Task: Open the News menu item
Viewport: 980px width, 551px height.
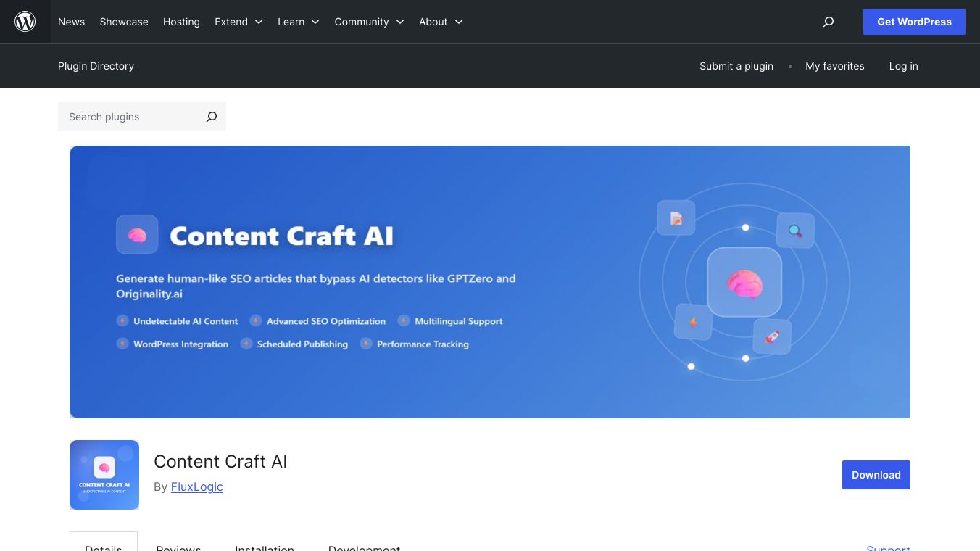Action: [72, 22]
